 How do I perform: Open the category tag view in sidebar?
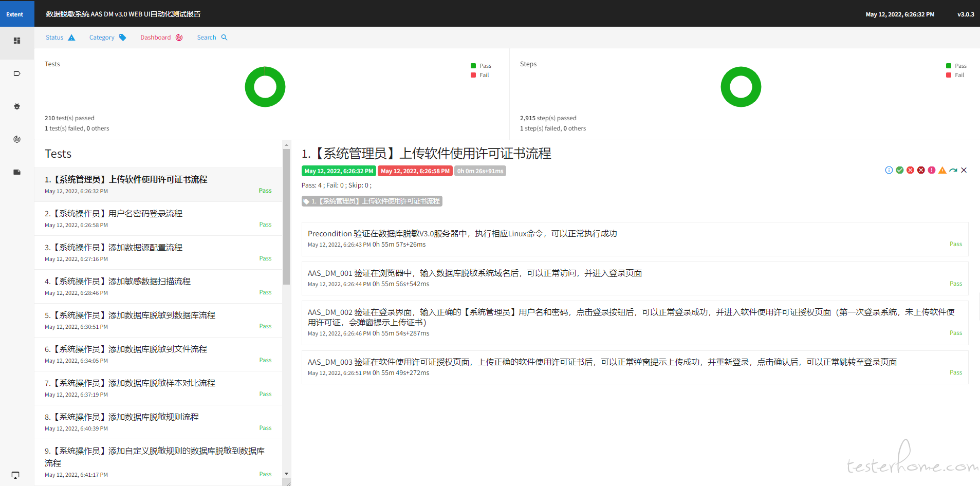(x=17, y=73)
